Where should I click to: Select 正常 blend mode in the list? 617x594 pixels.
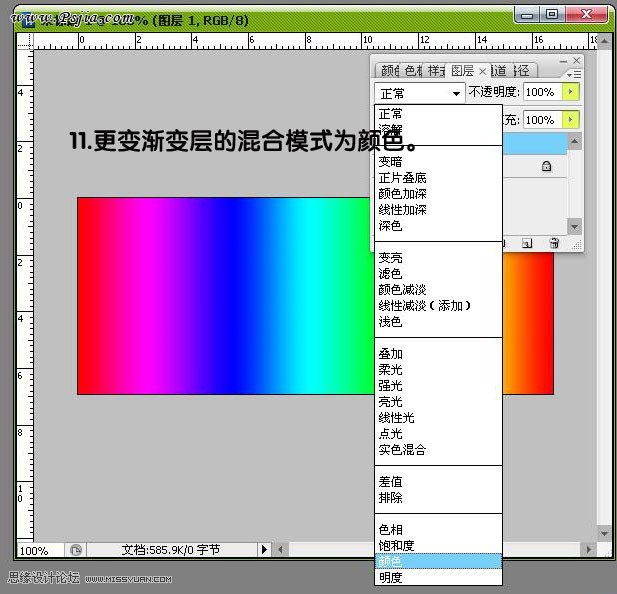click(x=438, y=114)
